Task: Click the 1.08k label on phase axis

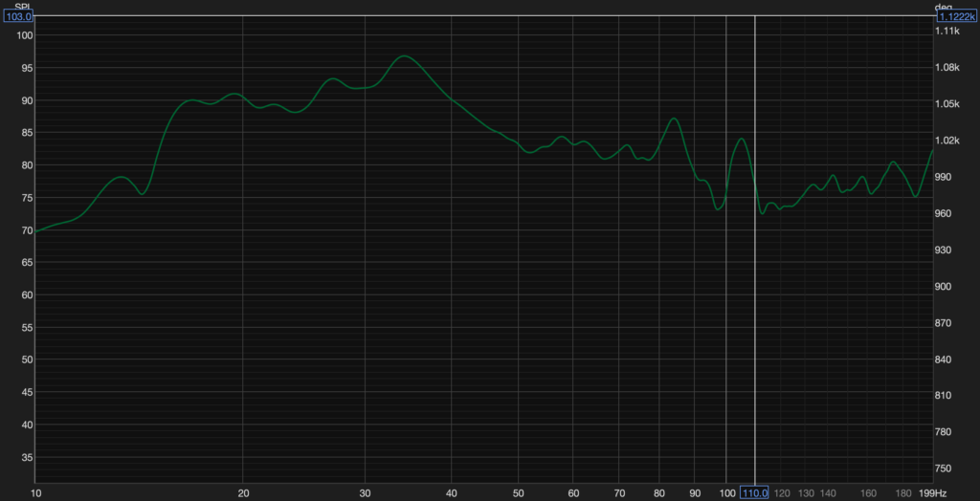Action: point(948,68)
